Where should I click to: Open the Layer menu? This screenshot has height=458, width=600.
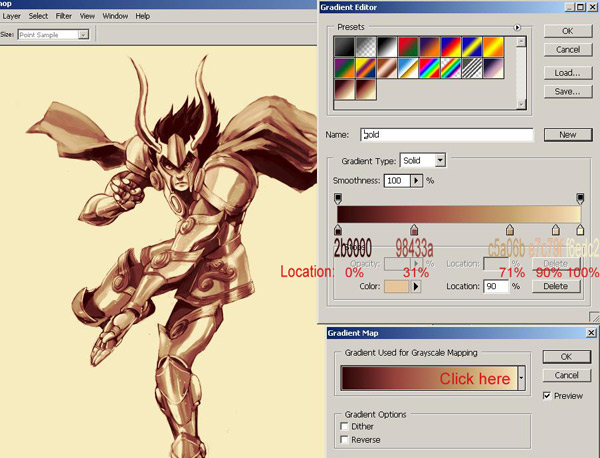click(11, 16)
